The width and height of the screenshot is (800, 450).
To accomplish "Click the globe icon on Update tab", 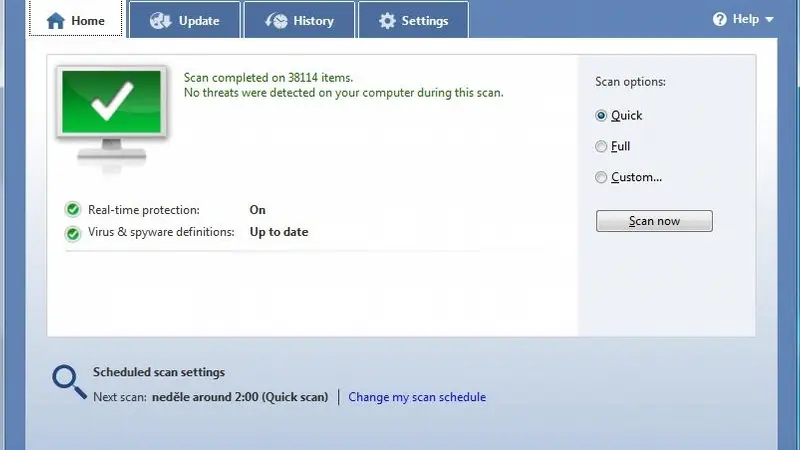I will coord(161,20).
